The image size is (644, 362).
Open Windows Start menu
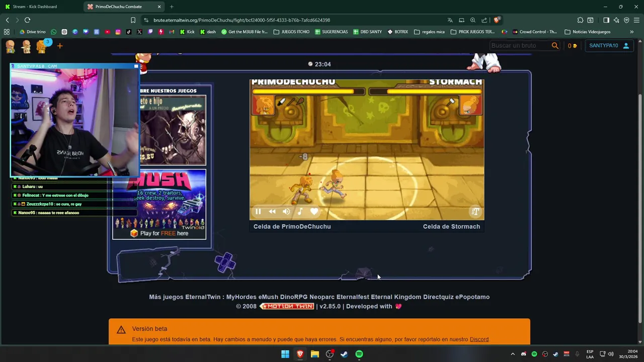coord(285,354)
